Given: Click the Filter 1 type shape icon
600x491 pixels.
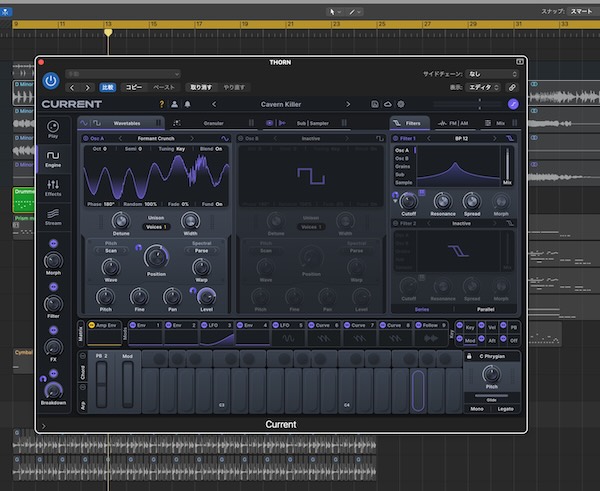Looking at the screenshot, I should point(510,139).
